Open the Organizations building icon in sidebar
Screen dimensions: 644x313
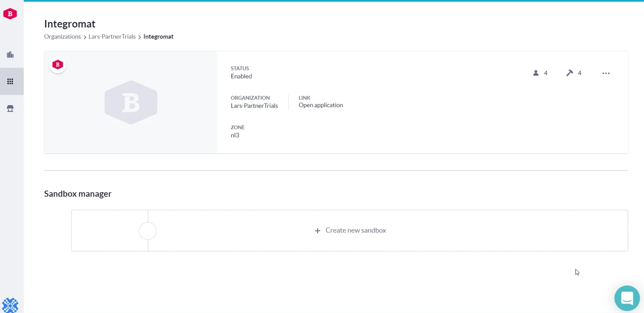pos(10,54)
